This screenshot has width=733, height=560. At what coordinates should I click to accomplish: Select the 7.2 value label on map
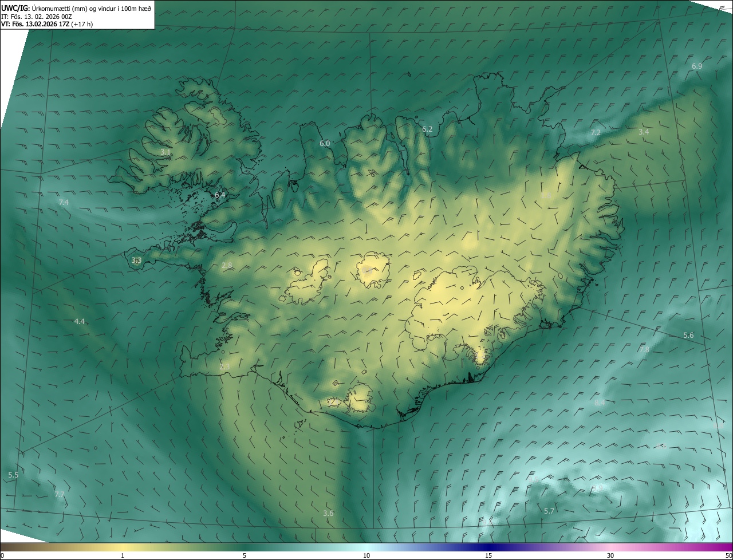596,133
